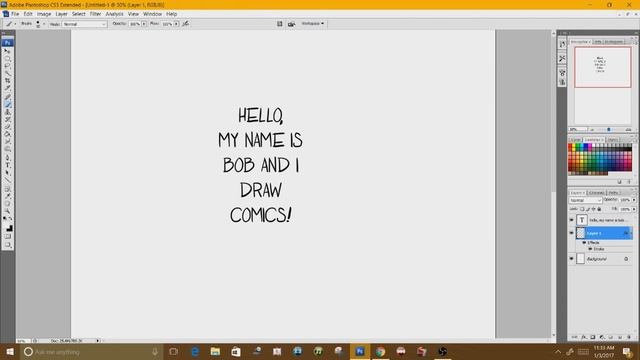640x360 pixels.
Task: Select the Horizontal Type tool
Action: click(7, 165)
